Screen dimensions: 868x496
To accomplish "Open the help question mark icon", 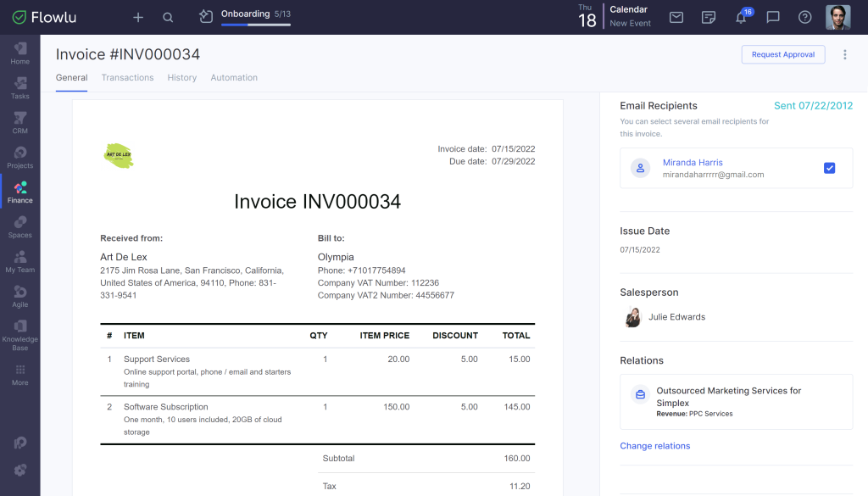I will 804,17.
